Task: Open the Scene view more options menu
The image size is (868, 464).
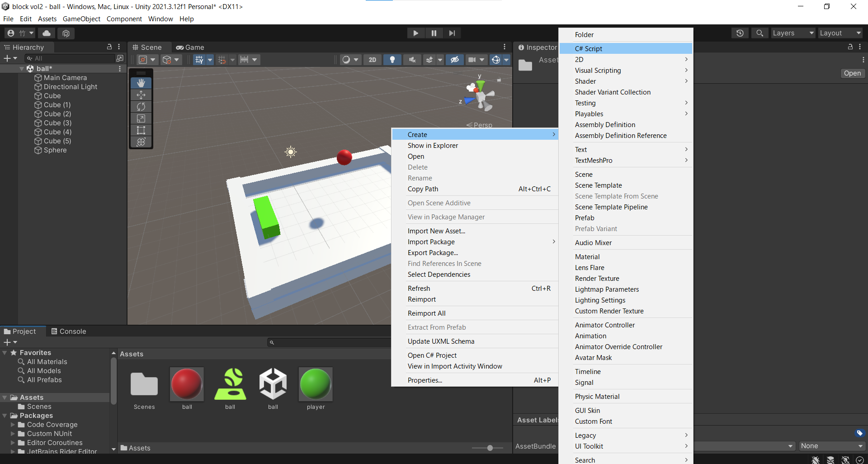Action: (x=505, y=47)
